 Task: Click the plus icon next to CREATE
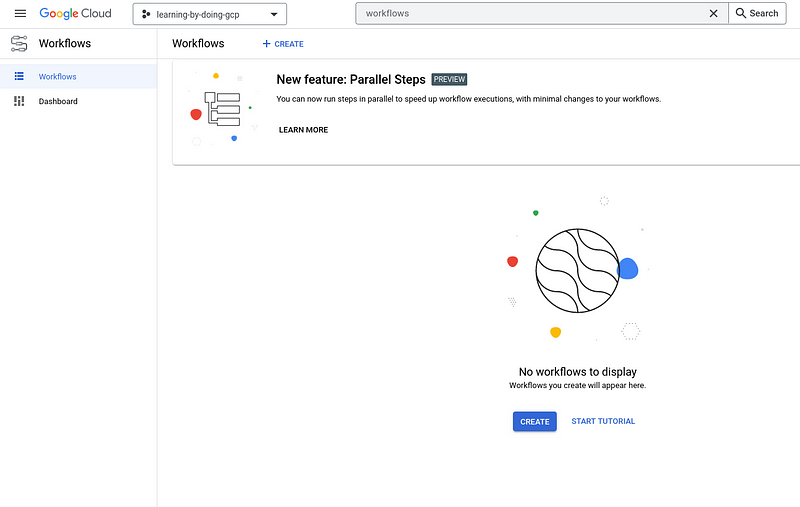266,44
